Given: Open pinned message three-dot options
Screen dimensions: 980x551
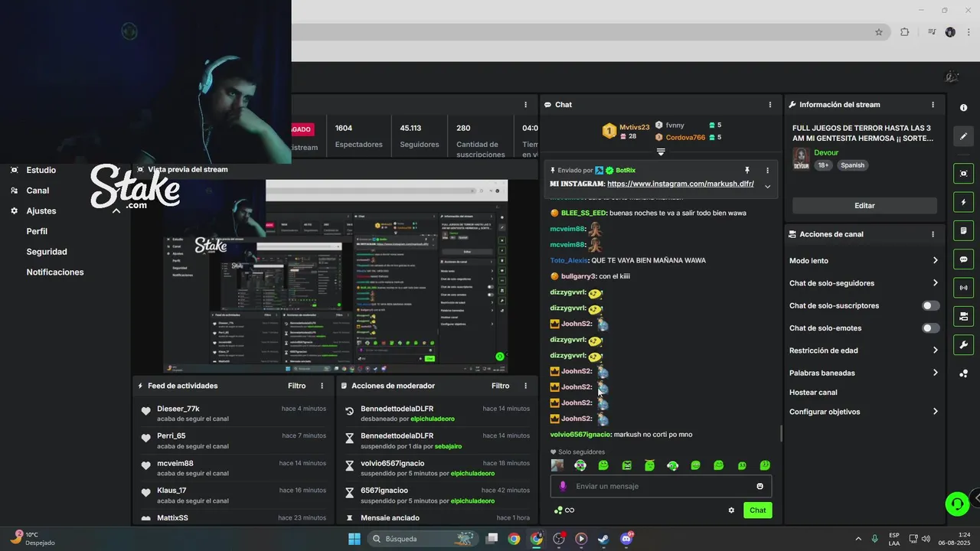Looking at the screenshot, I should pos(767,170).
